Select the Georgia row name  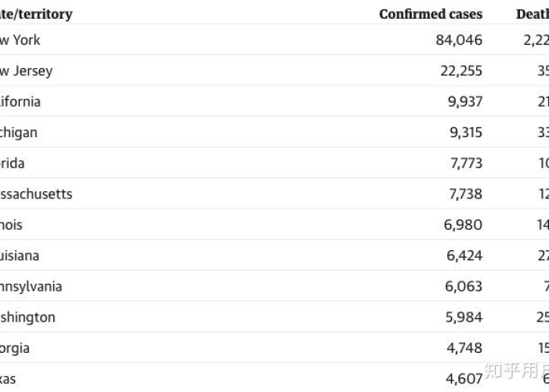15,348
